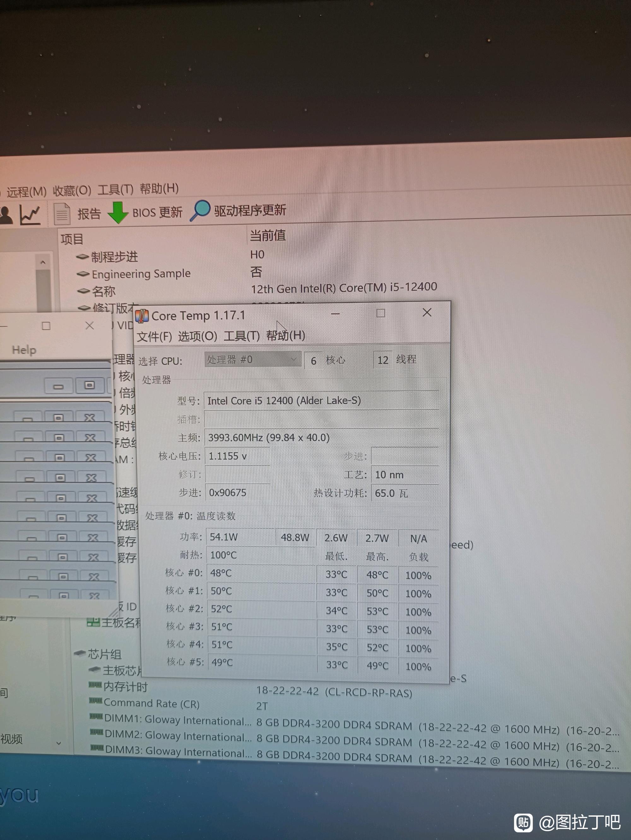Maximize the left window with Help menu
Image resolution: width=631 pixels, height=840 pixels.
46,326
